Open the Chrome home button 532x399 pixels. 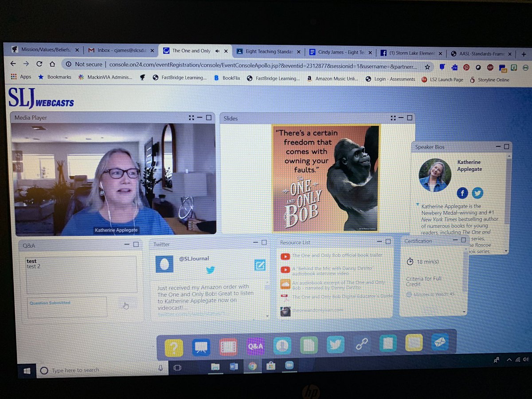[x=52, y=64]
